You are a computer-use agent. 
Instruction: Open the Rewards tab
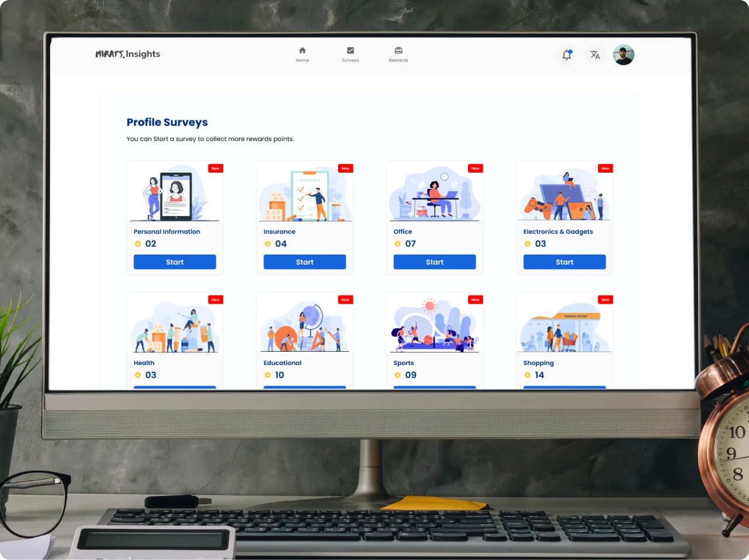pyautogui.click(x=398, y=54)
